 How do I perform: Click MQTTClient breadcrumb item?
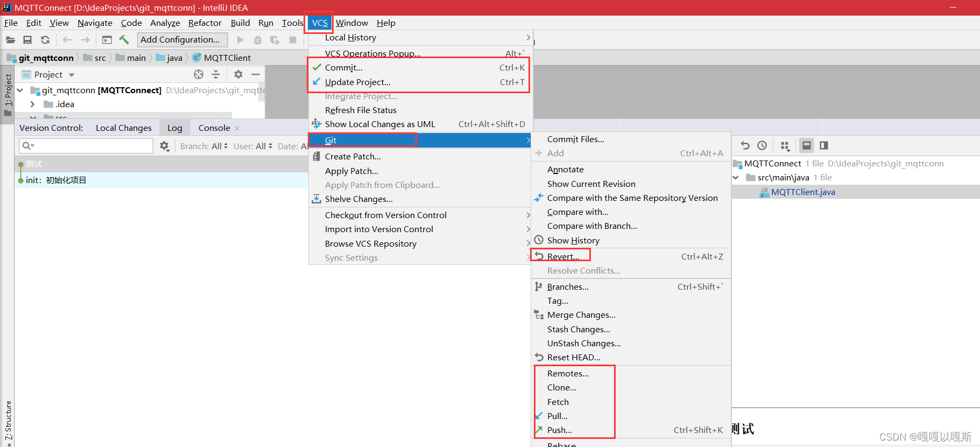point(221,58)
